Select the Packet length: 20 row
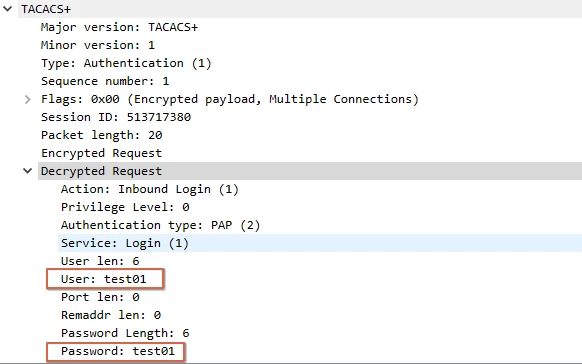The image size is (582, 364). pyautogui.click(x=101, y=135)
